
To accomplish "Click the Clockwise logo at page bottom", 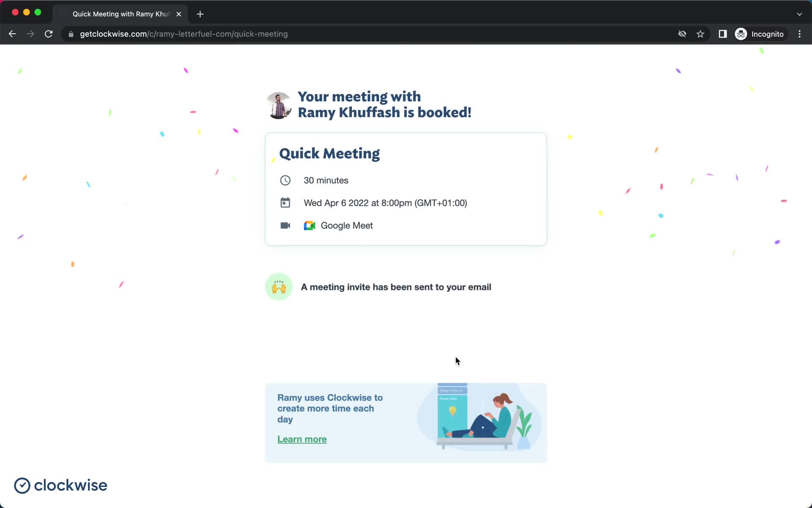I will [60, 485].
